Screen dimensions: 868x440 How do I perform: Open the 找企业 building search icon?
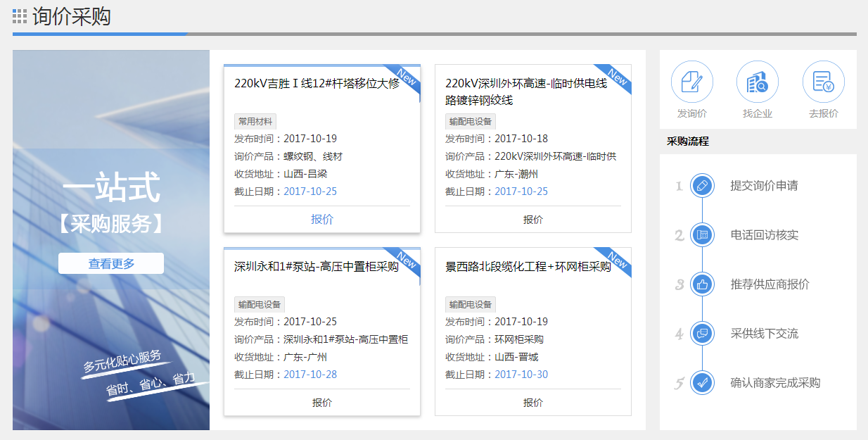pyautogui.click(x=757, y=82)
